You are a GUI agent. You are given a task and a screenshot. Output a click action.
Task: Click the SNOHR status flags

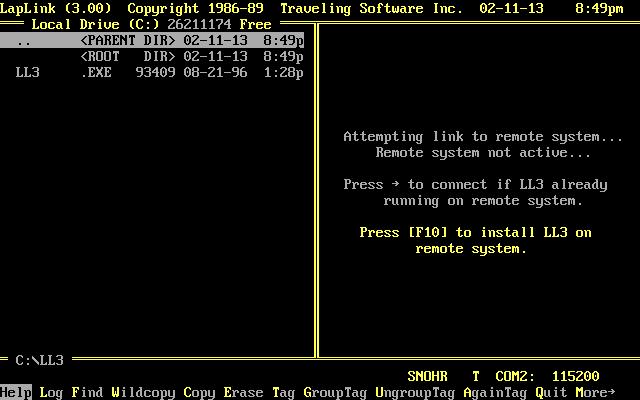click(427, 376)
